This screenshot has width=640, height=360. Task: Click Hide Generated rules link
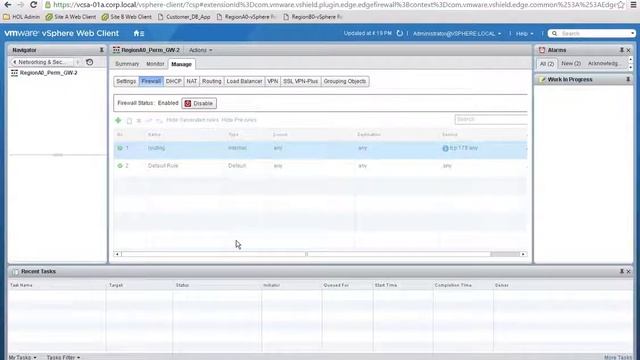click(192, 120)
